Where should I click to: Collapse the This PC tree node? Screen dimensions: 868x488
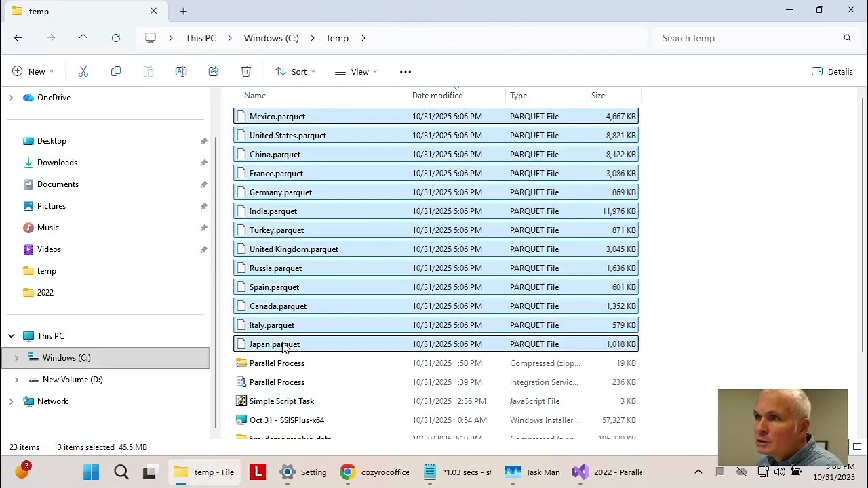pos(11,336)
